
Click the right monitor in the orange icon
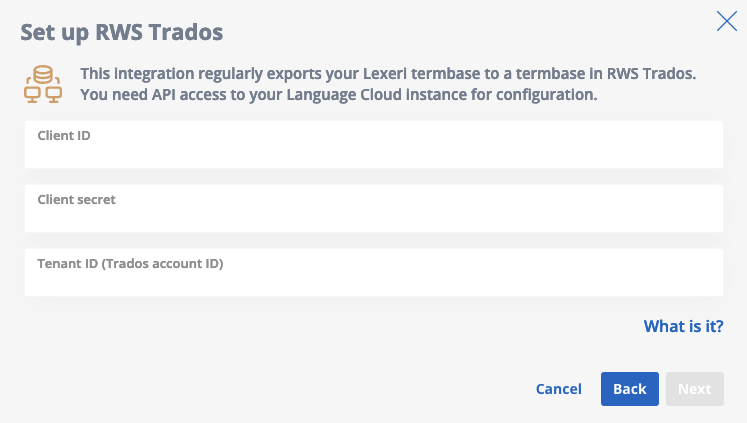tap(53, 95)
